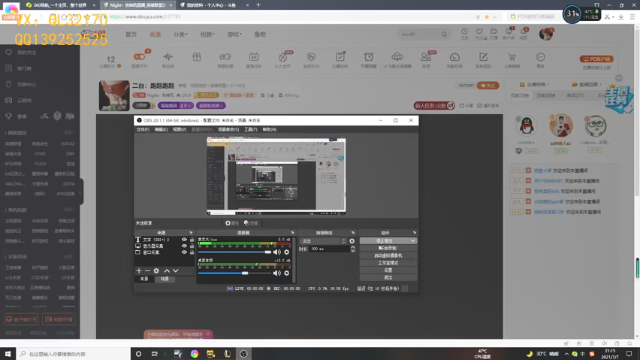Viewport: 640px width, 360px height.
Task: Expand the 分类 dropdown in Douyu navigation
Action: tap(180, 34)
